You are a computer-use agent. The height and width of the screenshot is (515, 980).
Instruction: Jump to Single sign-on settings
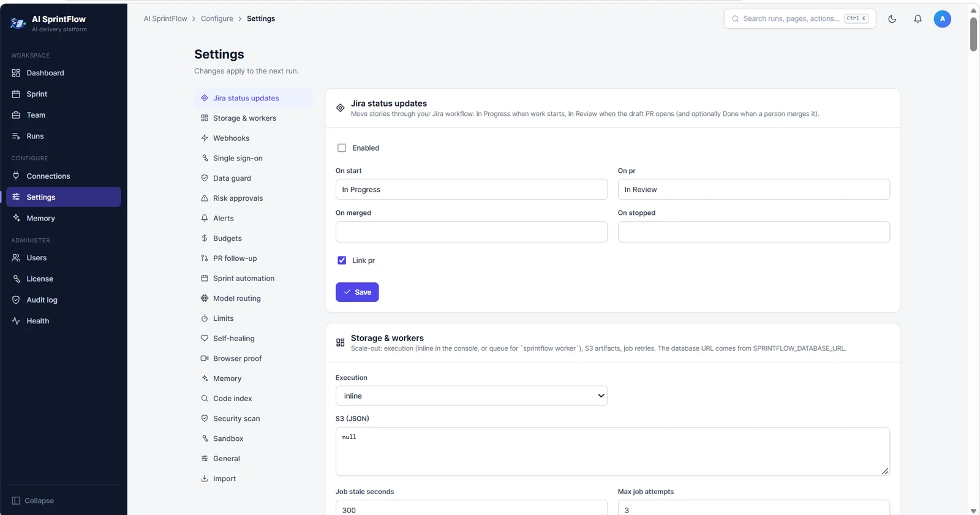[254, 158]
